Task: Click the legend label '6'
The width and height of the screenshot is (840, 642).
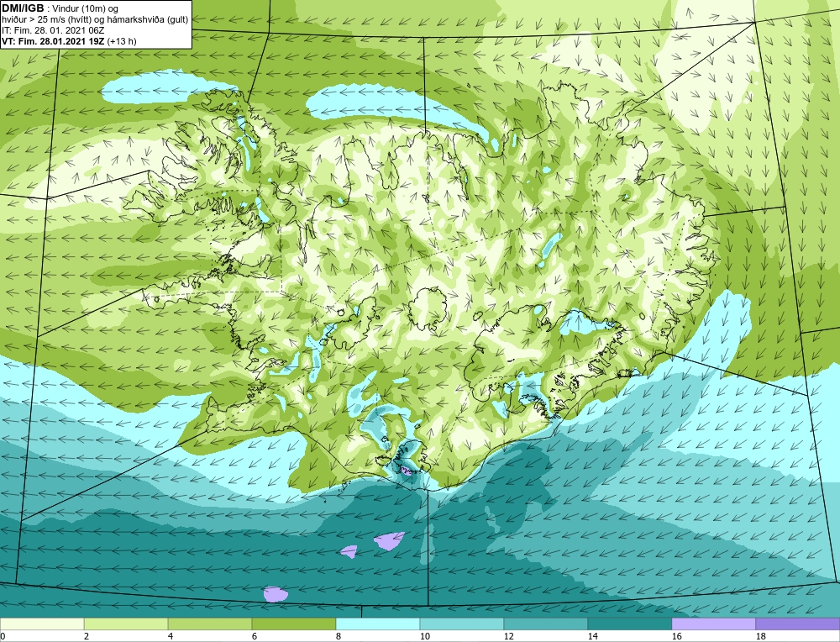Action: [x=255, y=636]
